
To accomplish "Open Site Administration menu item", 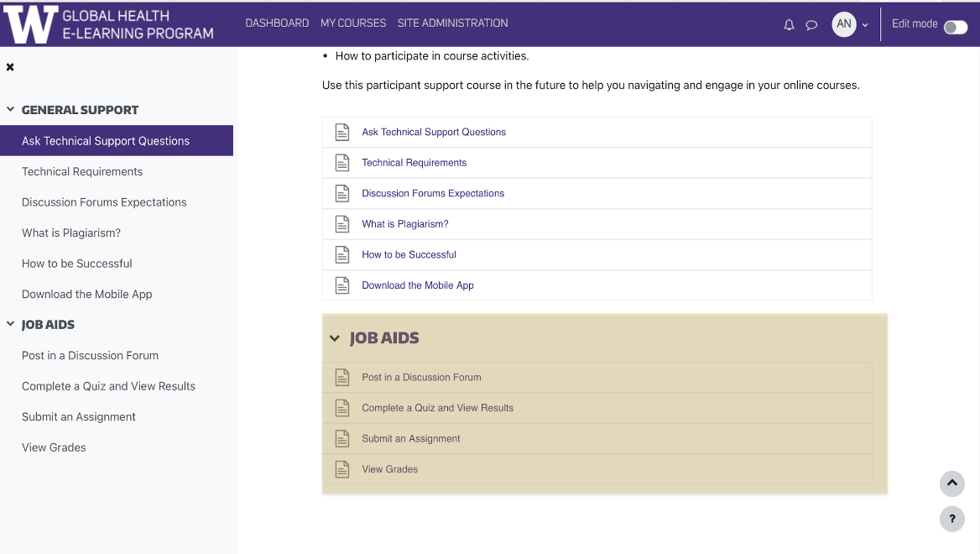I will pyautogui.click(x=452, y=24).
